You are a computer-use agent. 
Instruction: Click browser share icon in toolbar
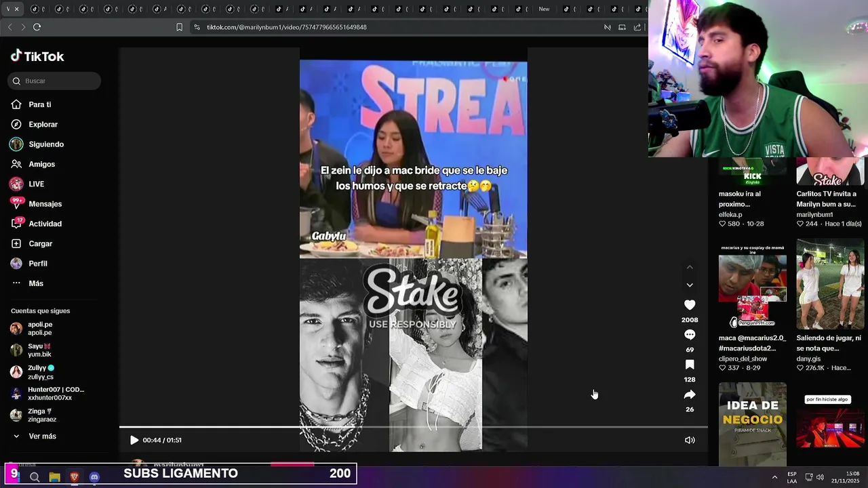637,27
